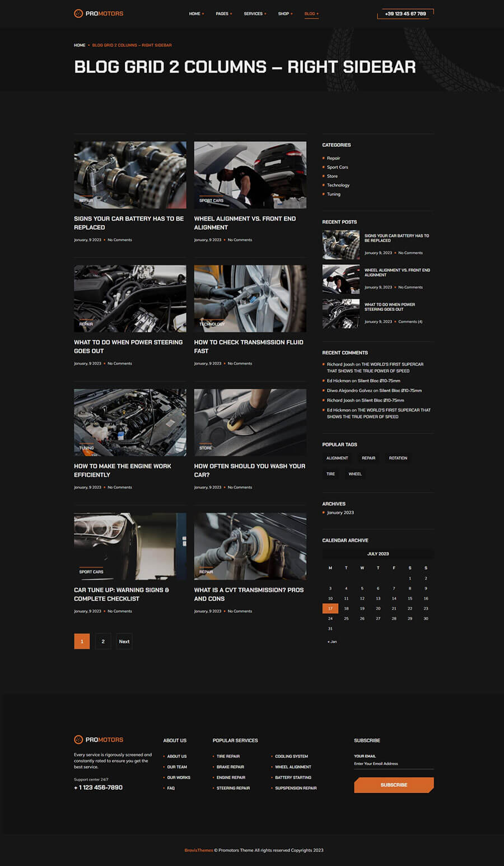This screenshot has height=866, width=504.
Task: Select highlighted day 17 in calendar
Action: pyautogui.click(x=330, y=608)
